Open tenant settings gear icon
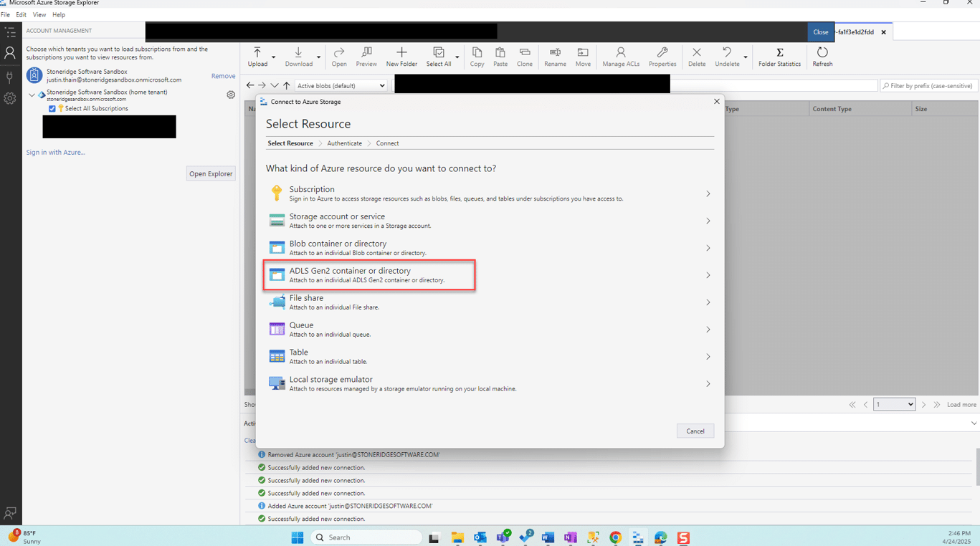 point(231,95)
